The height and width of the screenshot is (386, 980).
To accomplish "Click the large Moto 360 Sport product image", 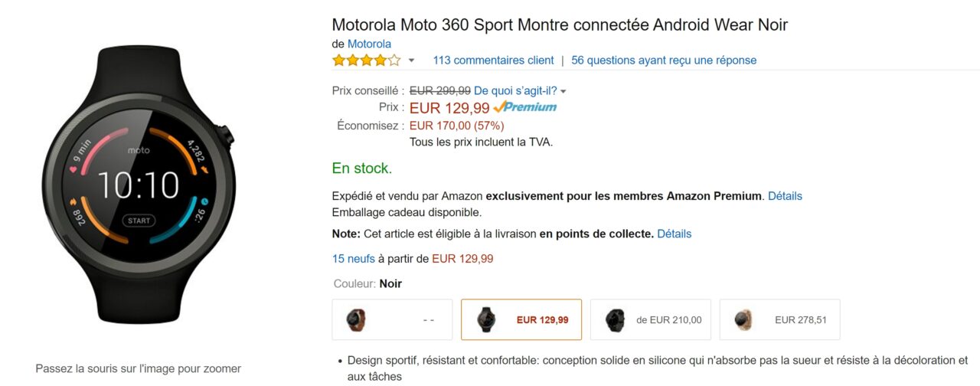I will [138, 184].
